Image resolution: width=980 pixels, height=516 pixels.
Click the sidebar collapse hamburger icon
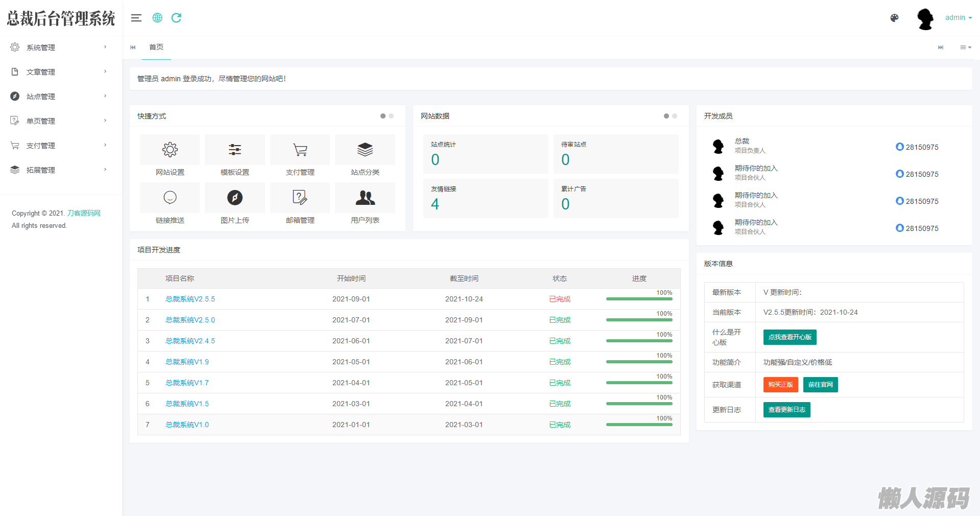pos(136,18)
